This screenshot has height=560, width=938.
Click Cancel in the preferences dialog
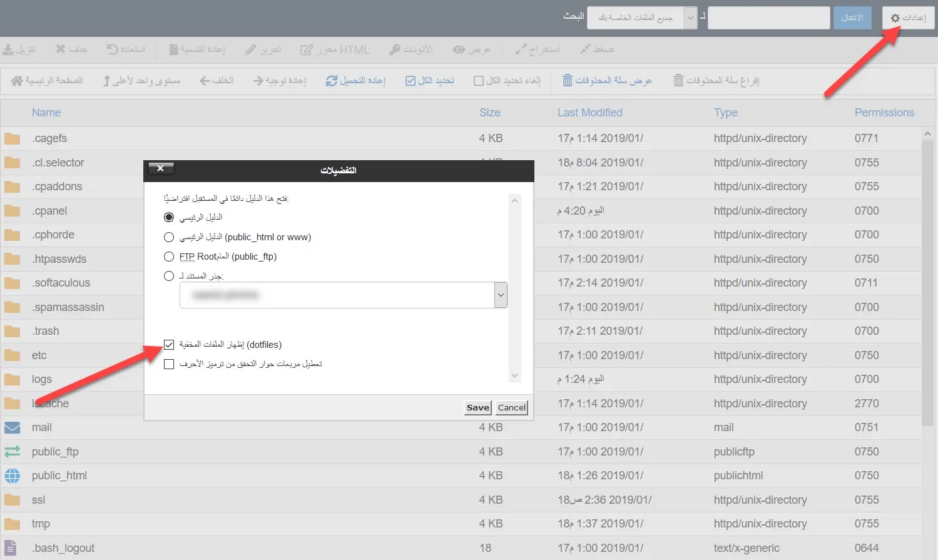[512, 407]
